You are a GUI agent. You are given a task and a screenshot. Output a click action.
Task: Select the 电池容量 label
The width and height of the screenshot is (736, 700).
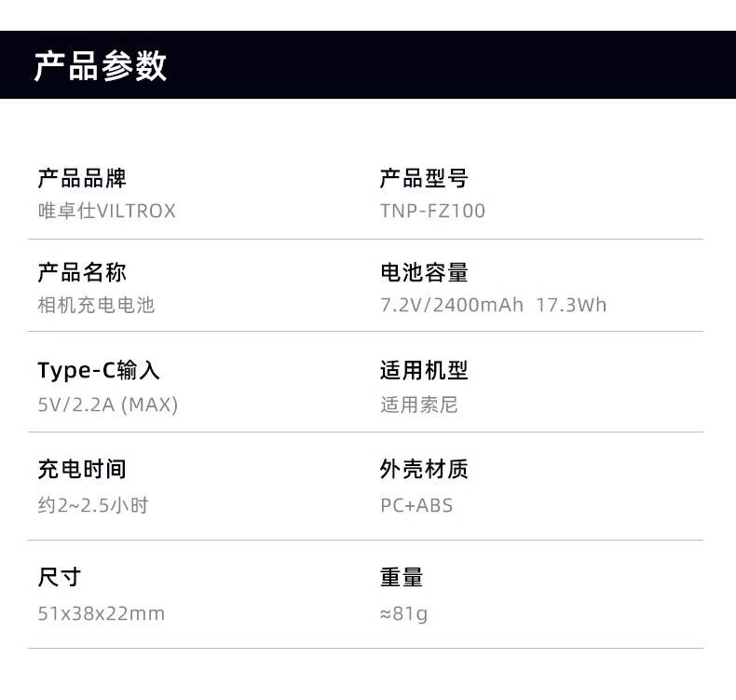click(x=424, y=272)
